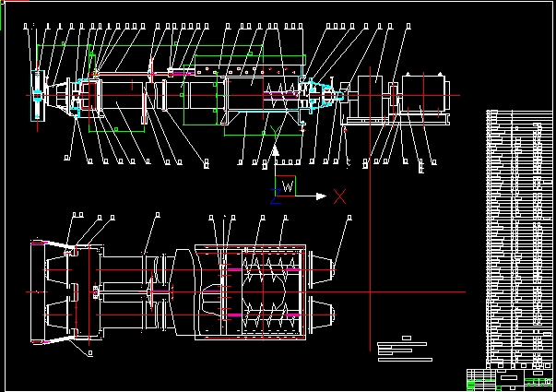Click the leader balloon below the plan view's left corner
The image size is (556, 392).
(90, 353)
